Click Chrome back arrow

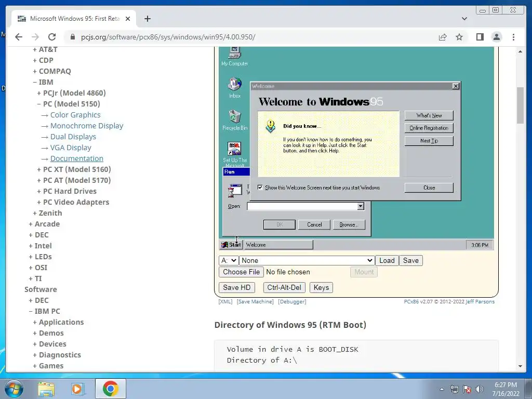(19, 37)
